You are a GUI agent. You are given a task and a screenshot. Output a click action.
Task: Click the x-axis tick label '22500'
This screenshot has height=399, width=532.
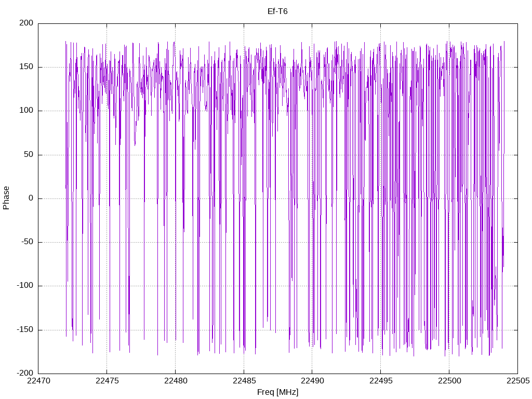pos(449,381)
